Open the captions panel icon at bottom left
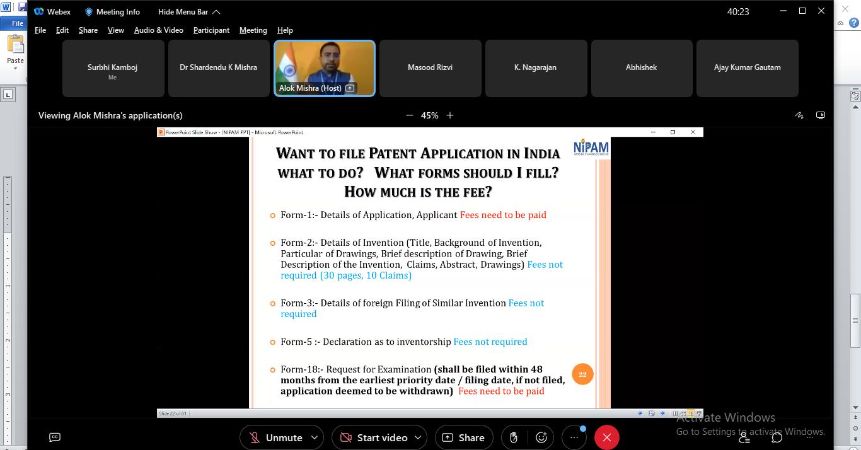861x450 pixels. [55, 437]
